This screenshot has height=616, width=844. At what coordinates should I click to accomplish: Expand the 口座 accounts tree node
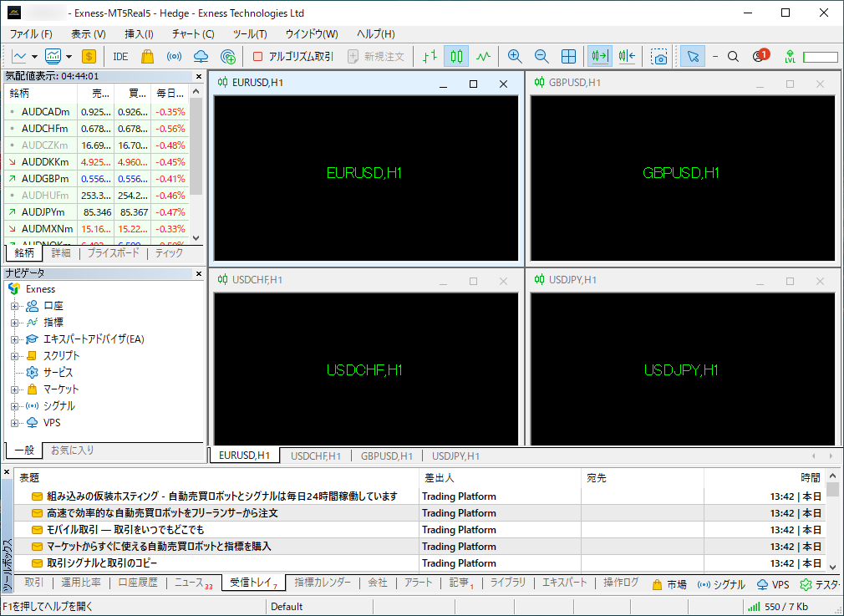pyautogui.click(x=14, y=306)
